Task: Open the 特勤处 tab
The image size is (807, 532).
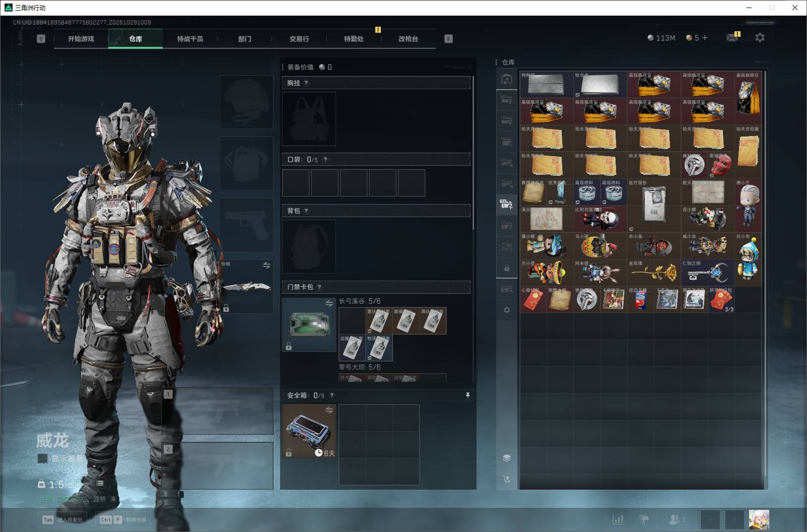Action: coord(354,39)
